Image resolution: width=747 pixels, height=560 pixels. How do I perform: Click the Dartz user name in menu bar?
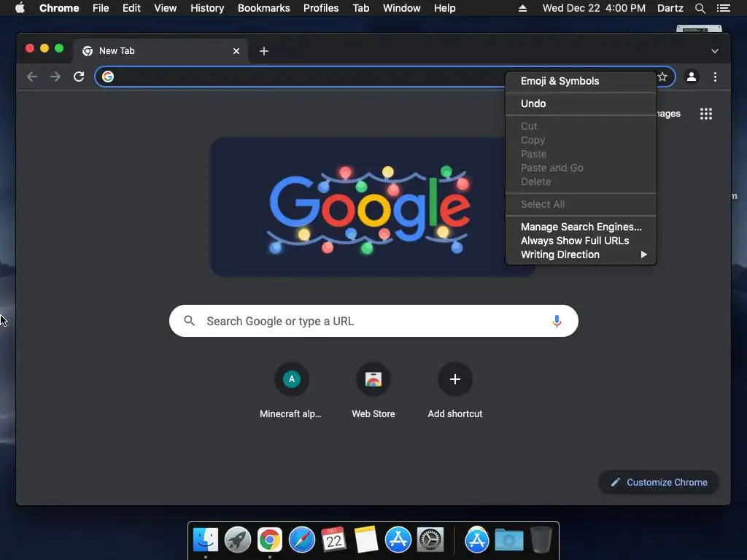pos(670,8)
